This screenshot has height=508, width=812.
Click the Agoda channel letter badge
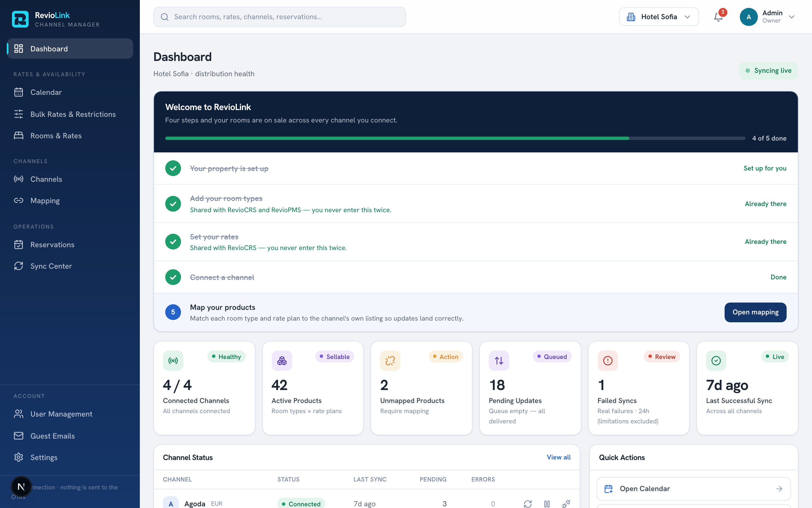(171, 503)
